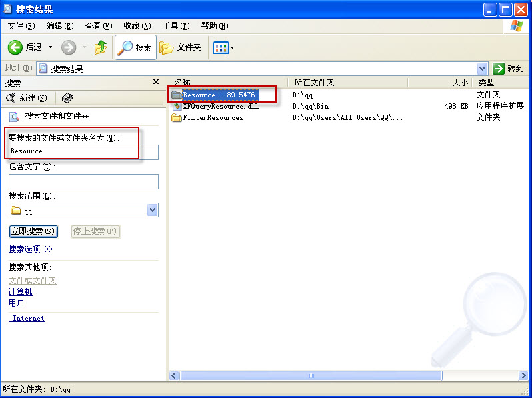532x398 pixels.
Task: Open the 编辑(E) menu
Action: (60, 26)
